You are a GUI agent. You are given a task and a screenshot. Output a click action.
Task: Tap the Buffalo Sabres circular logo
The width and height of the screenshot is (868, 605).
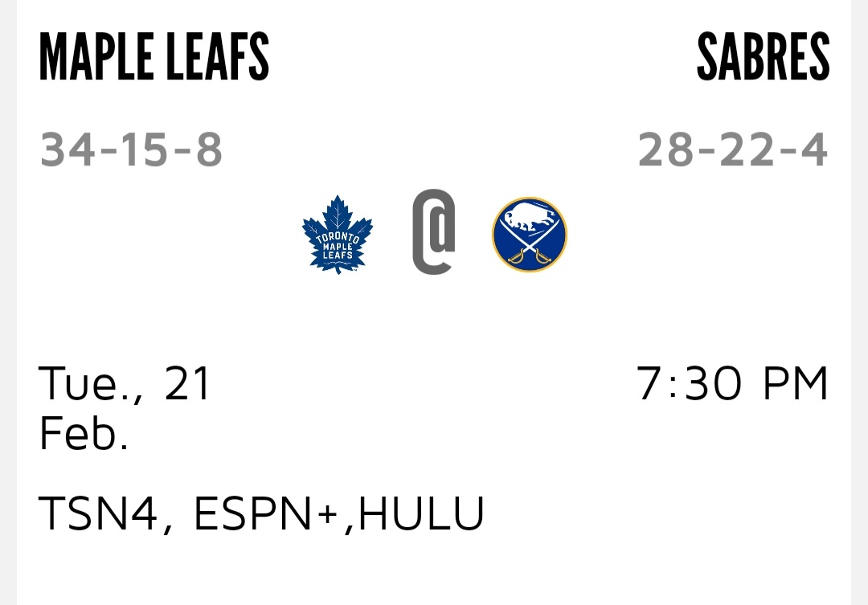click(529, 234)
